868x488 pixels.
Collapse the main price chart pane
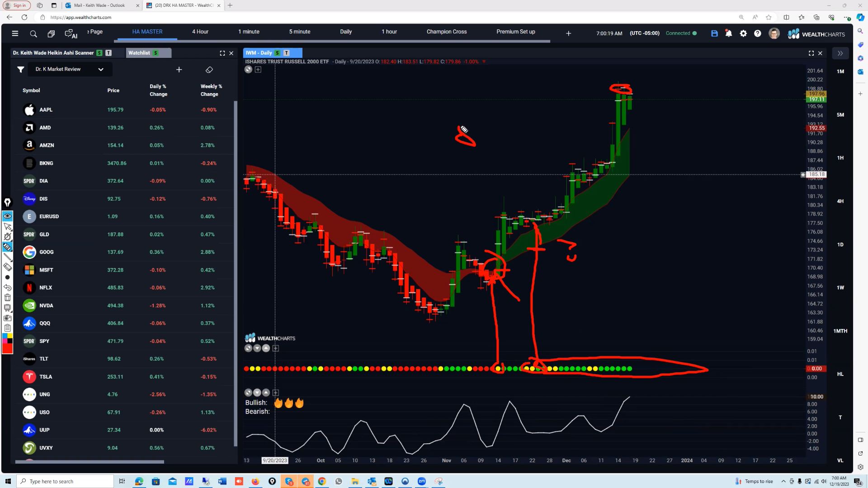pos(248,70)
